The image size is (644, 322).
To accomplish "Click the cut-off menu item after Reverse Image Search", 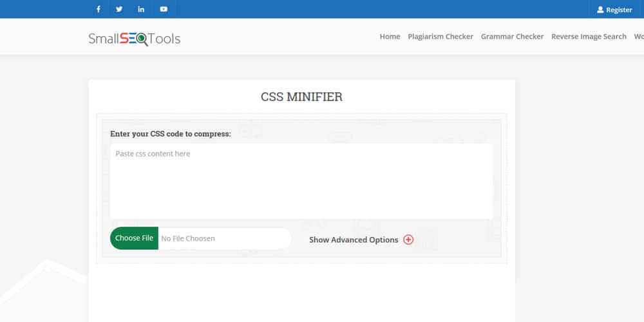I will [x=638, y=37].
